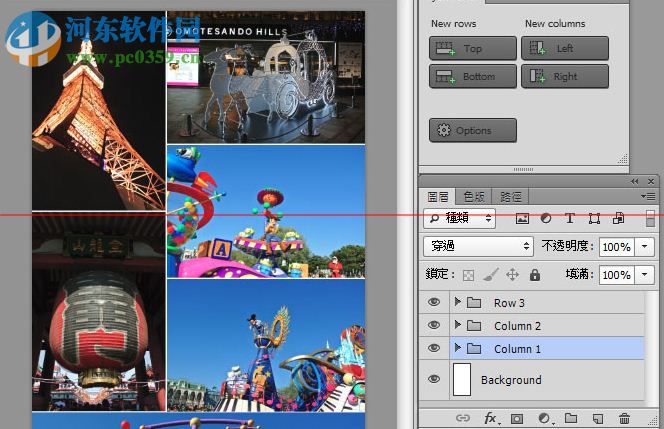664x429 pixels.
Task: Hide the Row 3 group
Action: pyautogui.click(x=434, y=302)
